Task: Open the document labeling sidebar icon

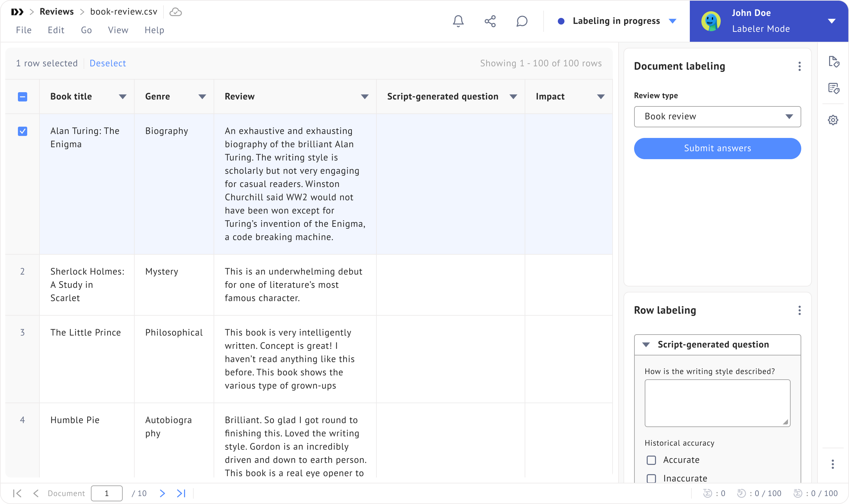Action: click(833, 61)
